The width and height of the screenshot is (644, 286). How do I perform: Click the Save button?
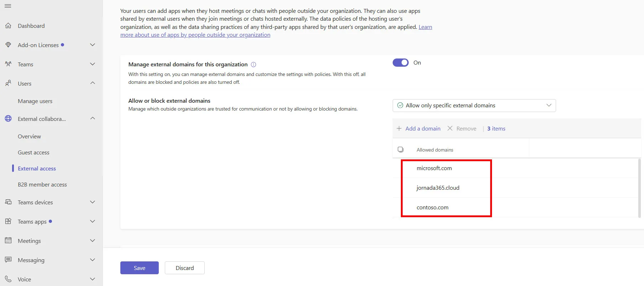(x=140, y=268)
